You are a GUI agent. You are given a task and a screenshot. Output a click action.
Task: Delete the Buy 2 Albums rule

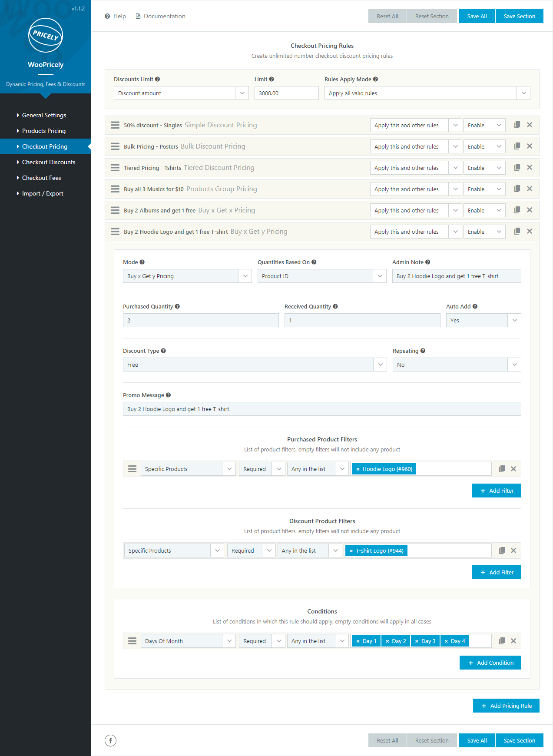pyautogui.click(x=530, y=210)
